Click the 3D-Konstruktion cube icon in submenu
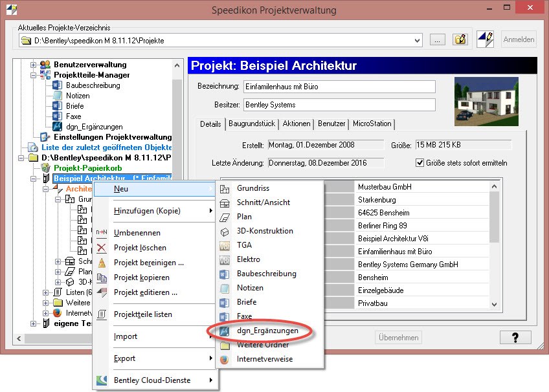The image size is (549, 392). 225,232
